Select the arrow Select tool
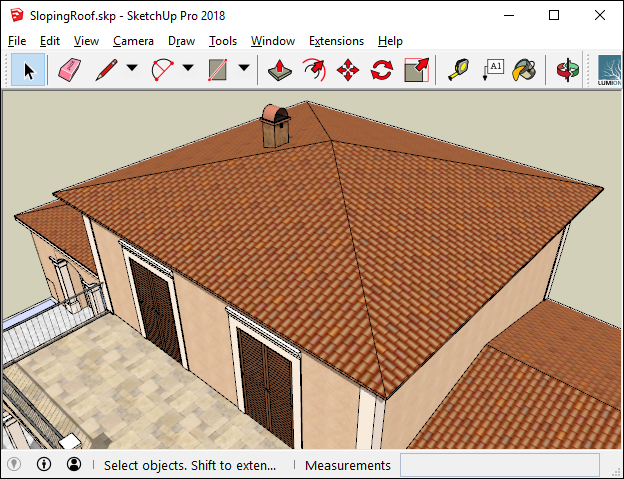624x479 pixels. coord(29,70)
